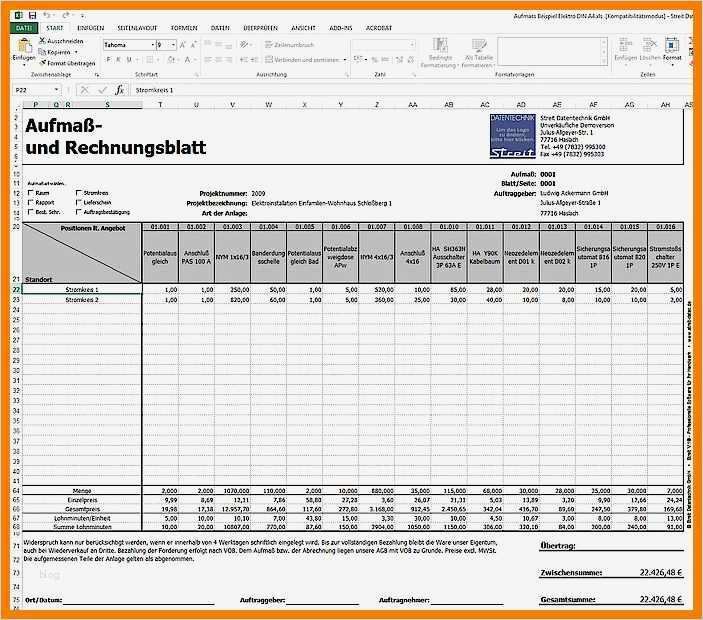Viewport: 703px width, 620px height.
Task: Click the fx insert function button
Action: coord(119,90)
